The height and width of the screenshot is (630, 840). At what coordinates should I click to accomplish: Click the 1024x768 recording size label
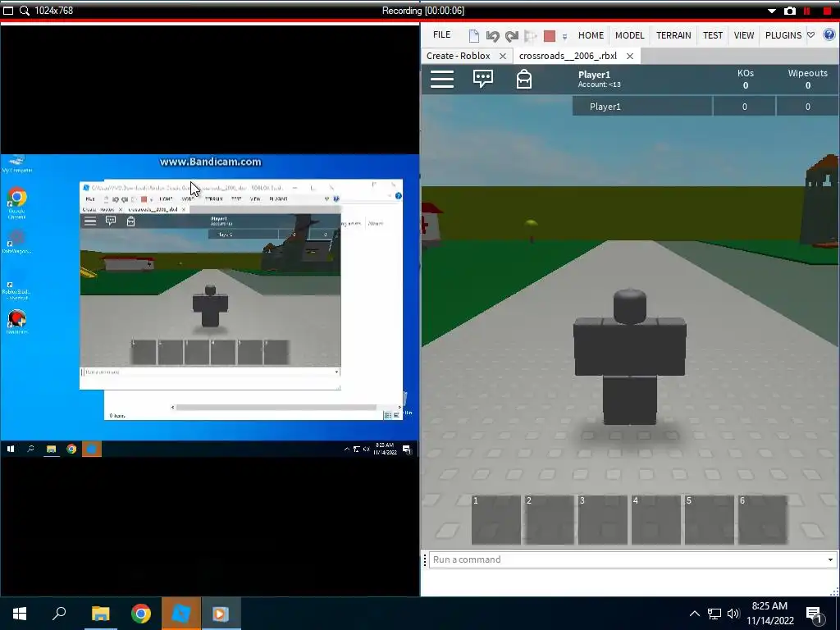point(53,10)
